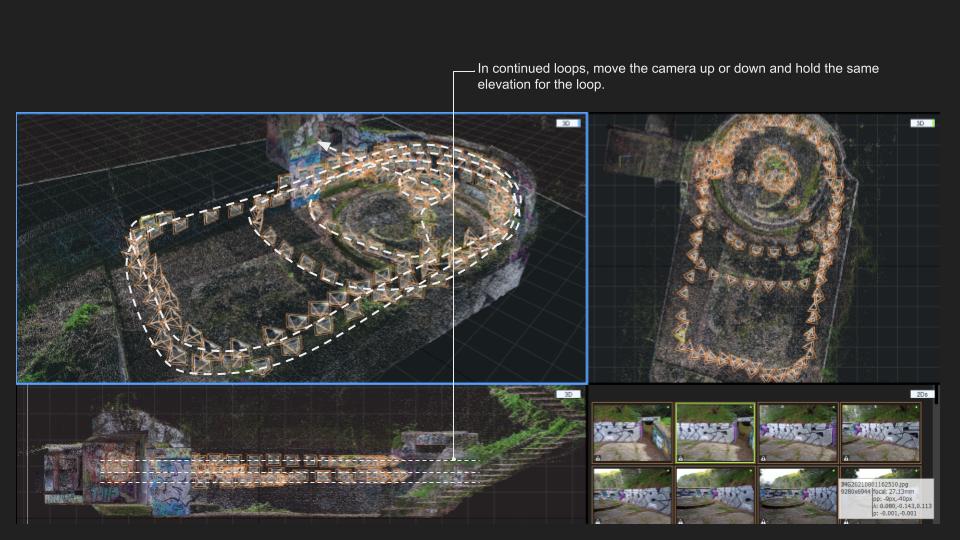Click lock icon on highlighted thumbnail
Screen dimensions: 960x540
[x=681, y=457]
